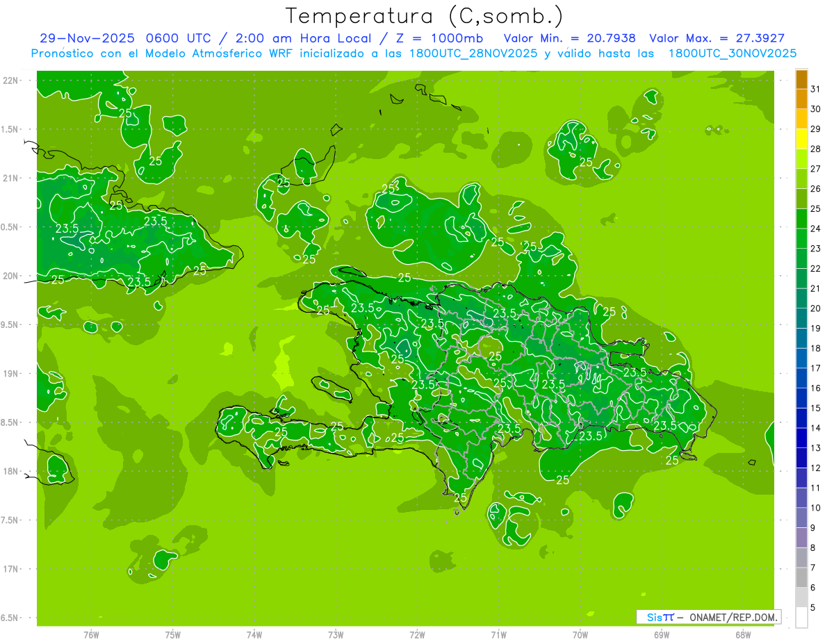Click the '68W' longitude axis label
Image resolution: width=834 pixels, height=644 pixels.
click(743, 635)
